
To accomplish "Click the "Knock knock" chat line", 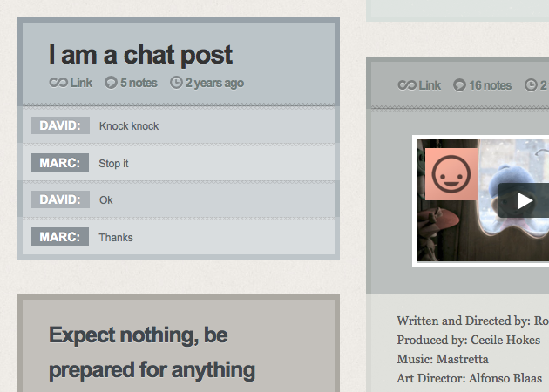I will point(129,126).
